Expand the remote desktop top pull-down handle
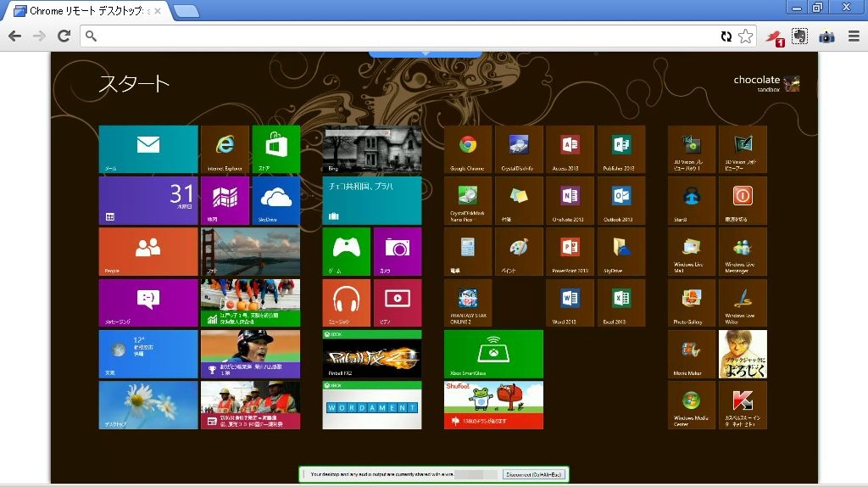 [x=426, y=54]
